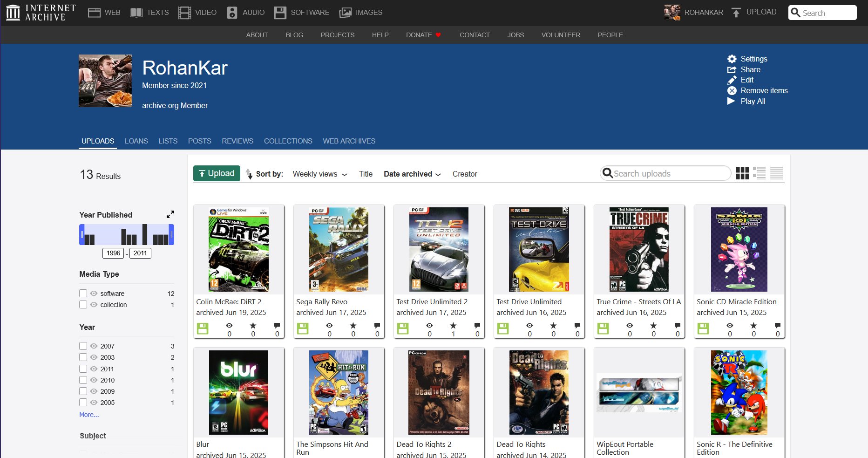Click software floppy icon on Colin McRae DiRT 2
This screenshot has width=868, height=458.
(203, 328)
